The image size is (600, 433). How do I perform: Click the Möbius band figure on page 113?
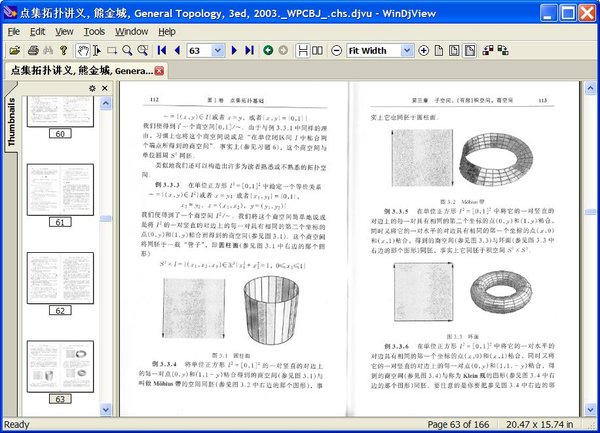coord(496,159)
